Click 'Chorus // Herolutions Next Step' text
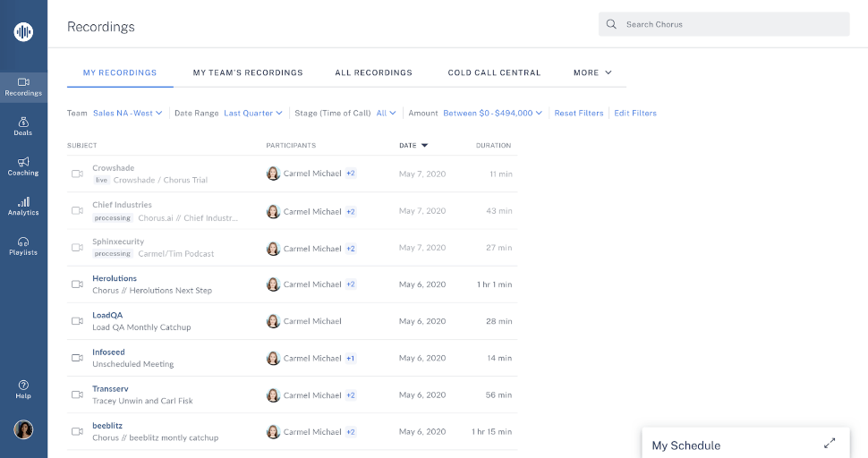The width and height of the screenshot is (868, 458). coord(152,291)
